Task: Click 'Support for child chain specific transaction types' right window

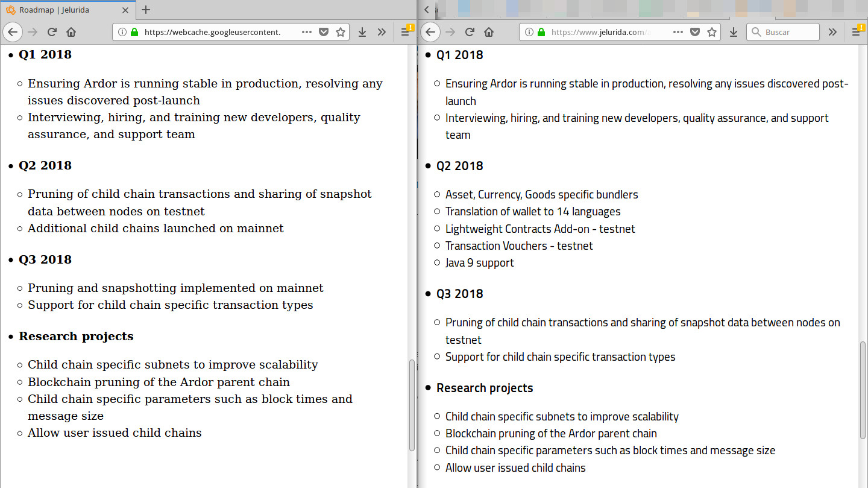Action: pos(561,356)
